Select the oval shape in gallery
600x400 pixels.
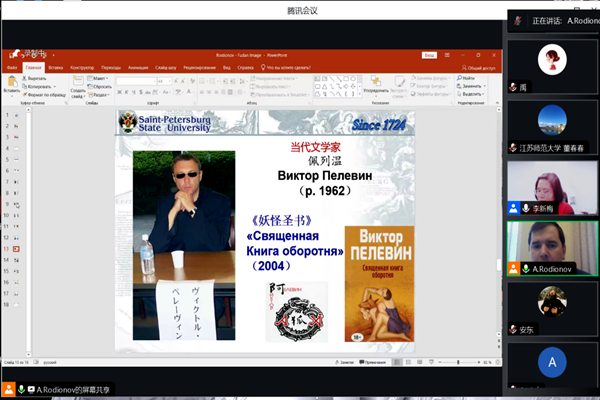click(x=353, y=79)
